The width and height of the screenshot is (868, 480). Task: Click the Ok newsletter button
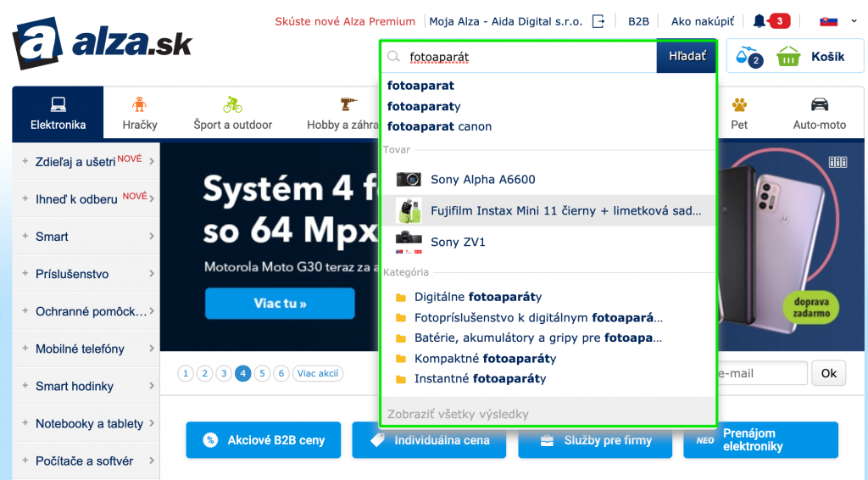coord(829,373)
